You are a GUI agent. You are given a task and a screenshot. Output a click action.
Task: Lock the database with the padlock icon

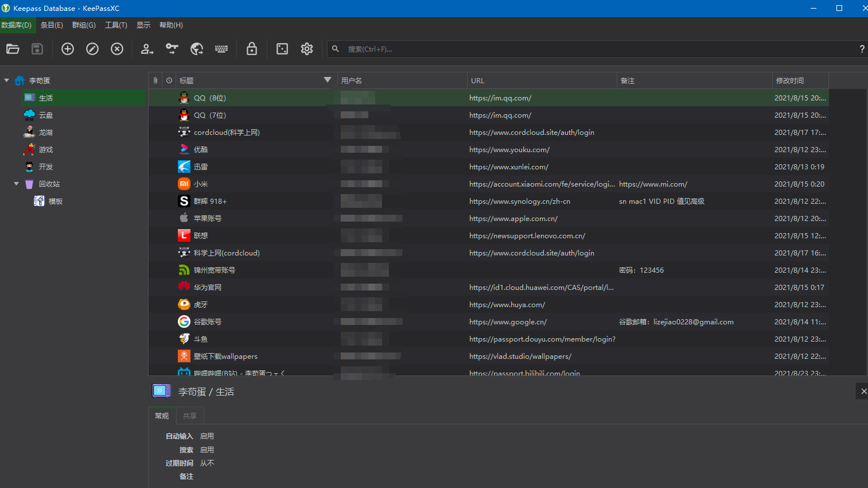252,49
